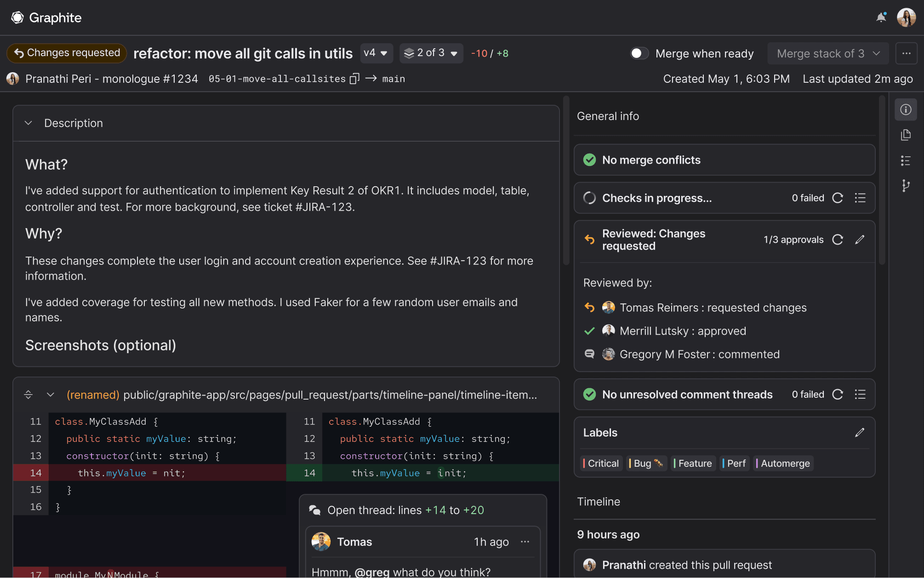Click the Changes requested status button

click(x=66, y=53)
